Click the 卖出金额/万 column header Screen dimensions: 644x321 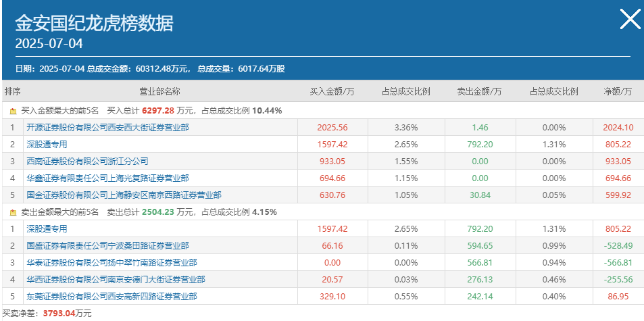pos(479,91)
